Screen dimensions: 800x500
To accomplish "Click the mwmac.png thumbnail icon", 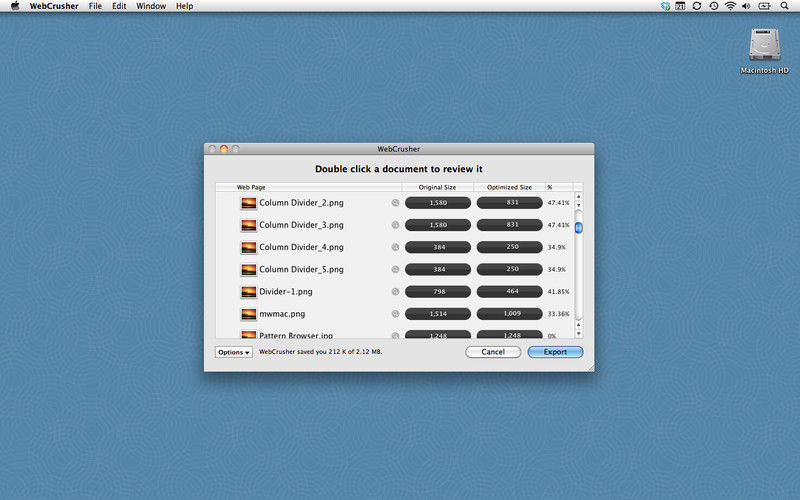I will click(x=248, y=314).
